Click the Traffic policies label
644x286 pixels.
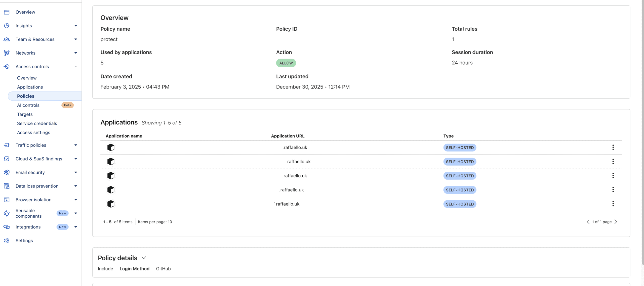(31, 145)
